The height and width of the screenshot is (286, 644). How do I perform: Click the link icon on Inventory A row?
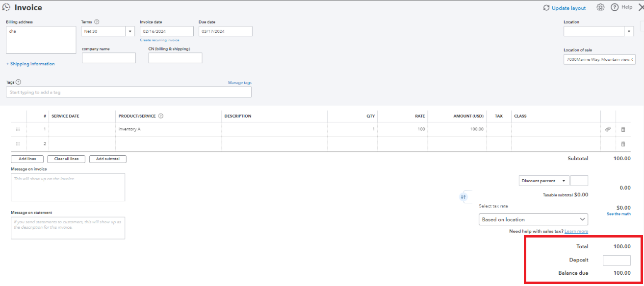tap(608, 129)
